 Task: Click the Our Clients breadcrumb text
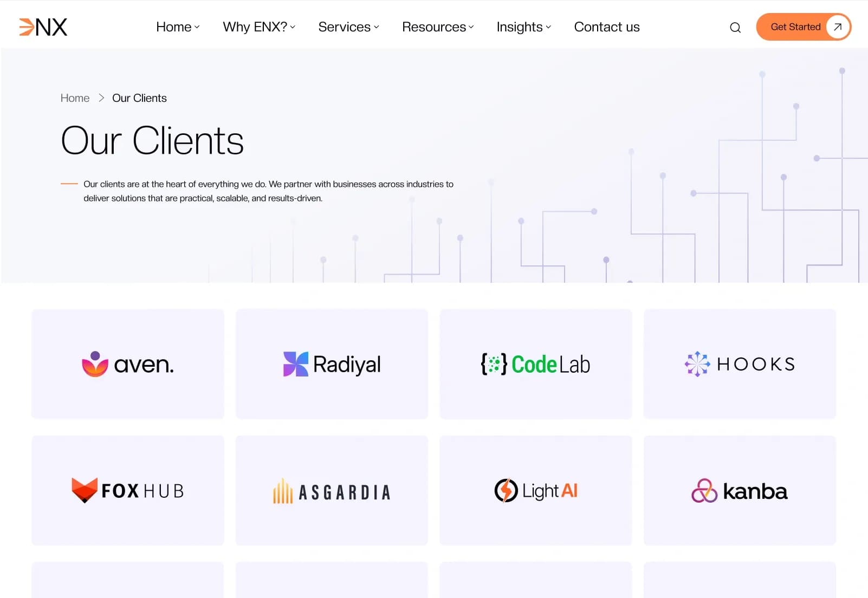coord(139,98)
